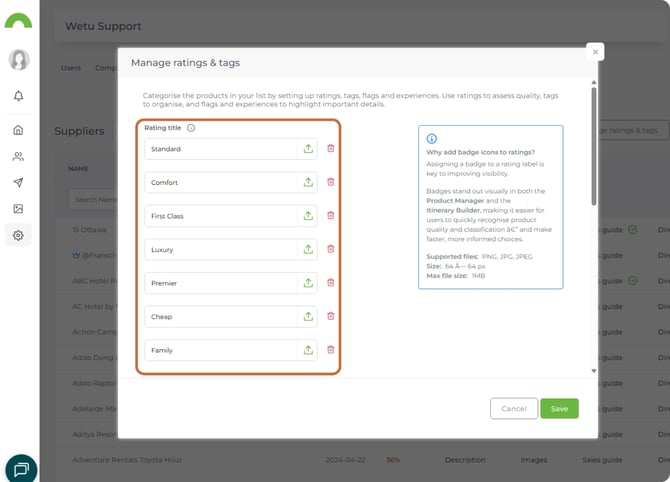
Task: Upload badge icon for Cheap rating
Action: click(x=308, y=317)
